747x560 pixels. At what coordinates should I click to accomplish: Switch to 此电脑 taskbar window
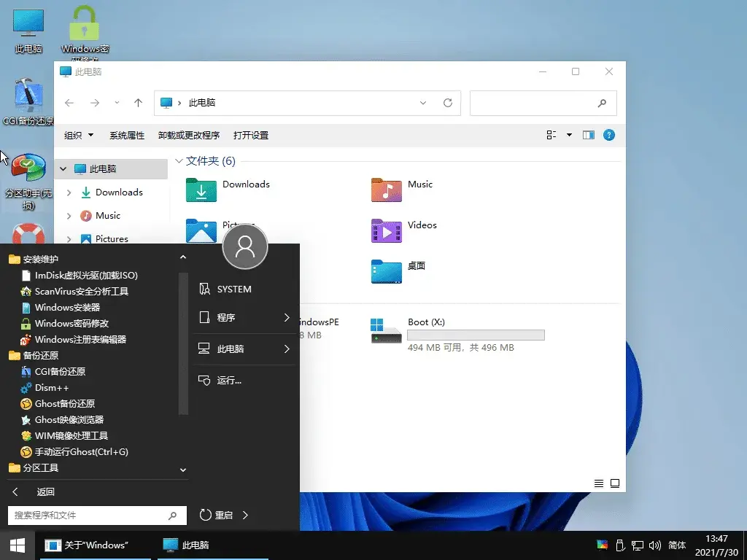point(213,545)
